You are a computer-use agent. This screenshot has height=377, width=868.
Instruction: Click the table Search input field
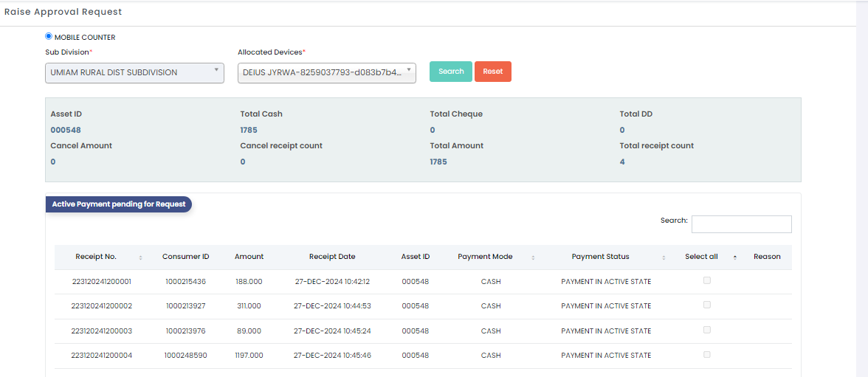[x=741, y=224]
